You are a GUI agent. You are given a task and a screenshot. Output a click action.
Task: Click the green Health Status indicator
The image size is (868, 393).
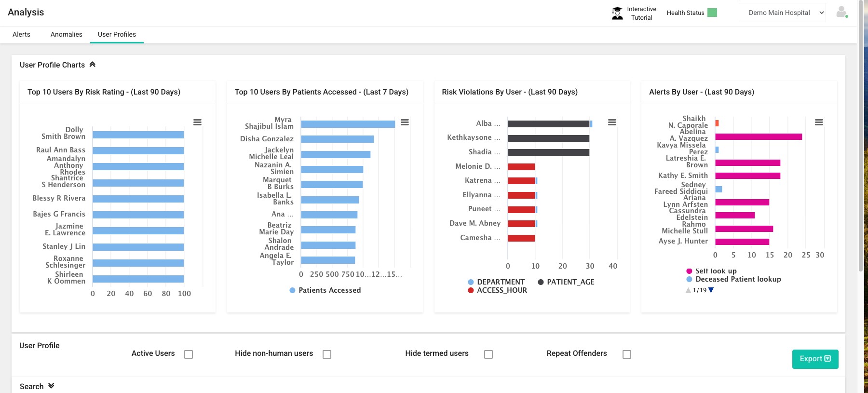point(712,13)
